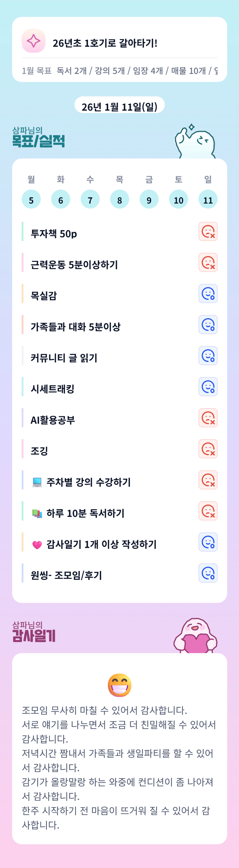The image size is (239, 868).
Task: Click the smiley icon beside 가족들과 대화 5분이상
Action: [x=208, y=324]
